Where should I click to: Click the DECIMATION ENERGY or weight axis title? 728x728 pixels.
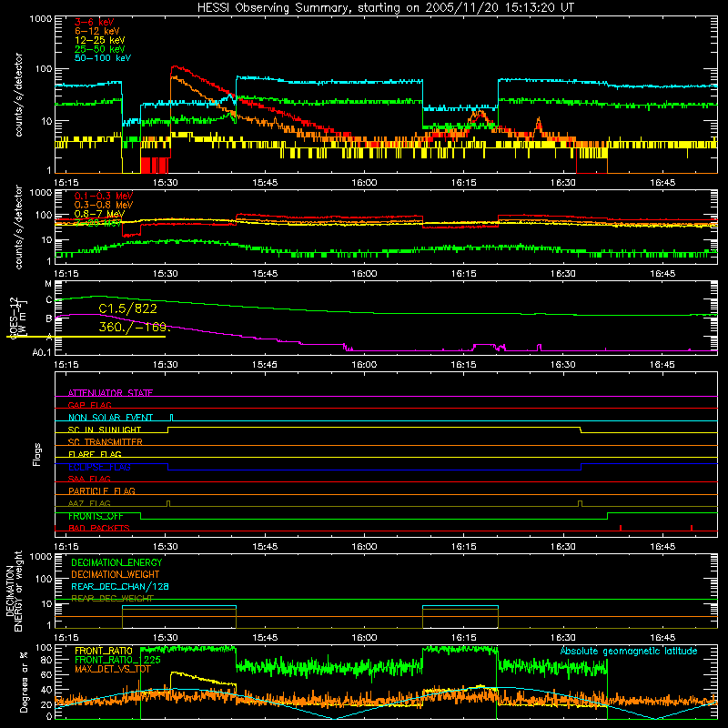click(14, 591)
